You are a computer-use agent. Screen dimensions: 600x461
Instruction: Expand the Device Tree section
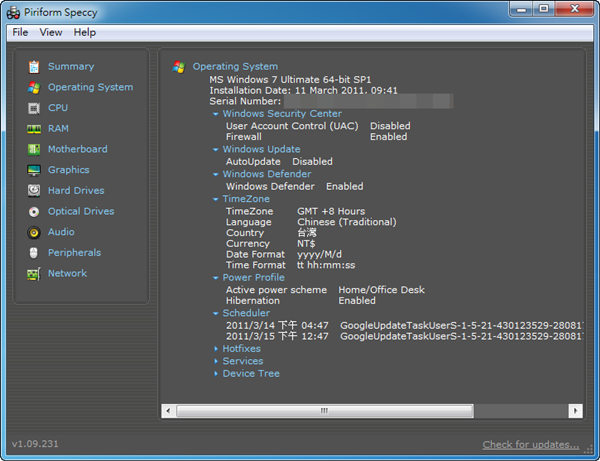click(x=215, y=374)
